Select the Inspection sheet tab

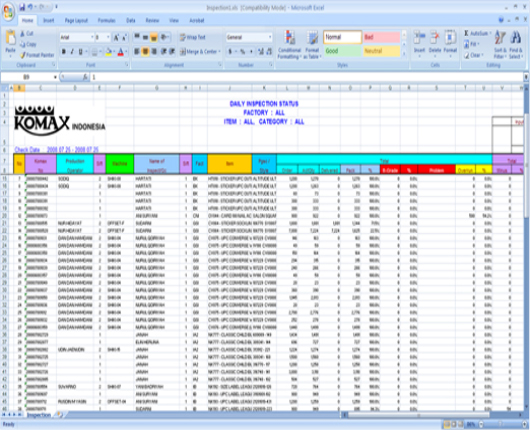[x=39, y=415]
